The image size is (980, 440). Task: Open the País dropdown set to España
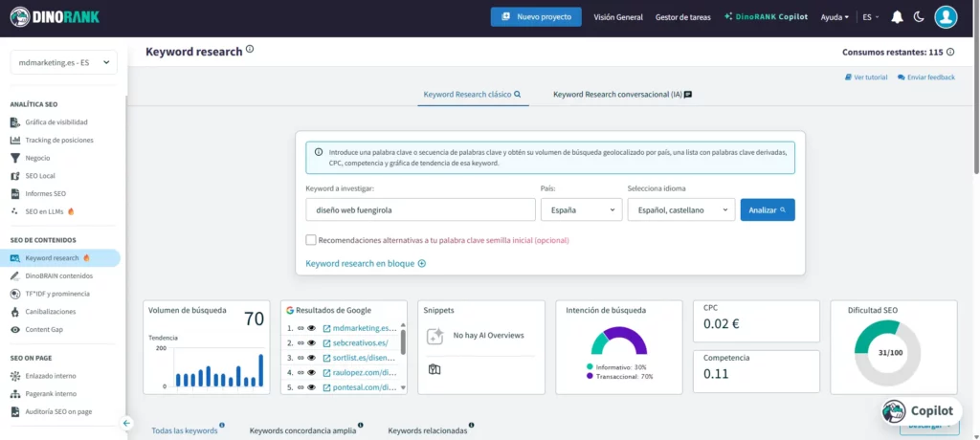point(581,209)
